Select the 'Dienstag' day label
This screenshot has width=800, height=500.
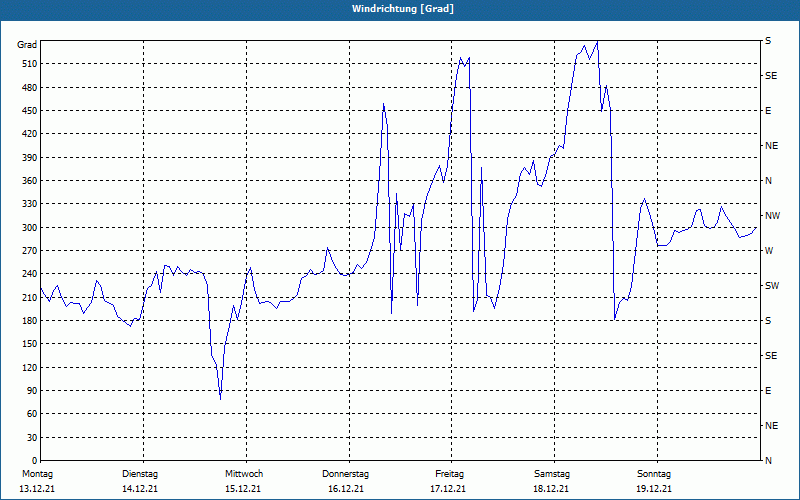coord(140,474)
